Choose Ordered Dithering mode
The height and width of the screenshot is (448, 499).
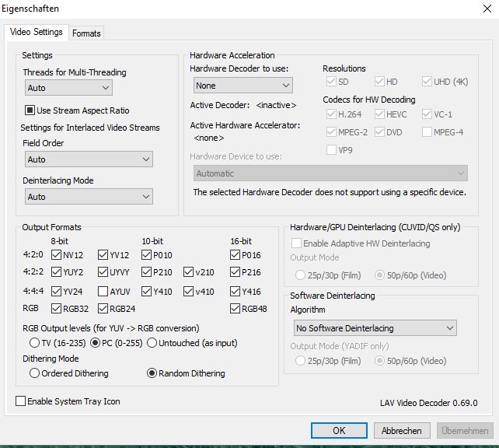34,373
